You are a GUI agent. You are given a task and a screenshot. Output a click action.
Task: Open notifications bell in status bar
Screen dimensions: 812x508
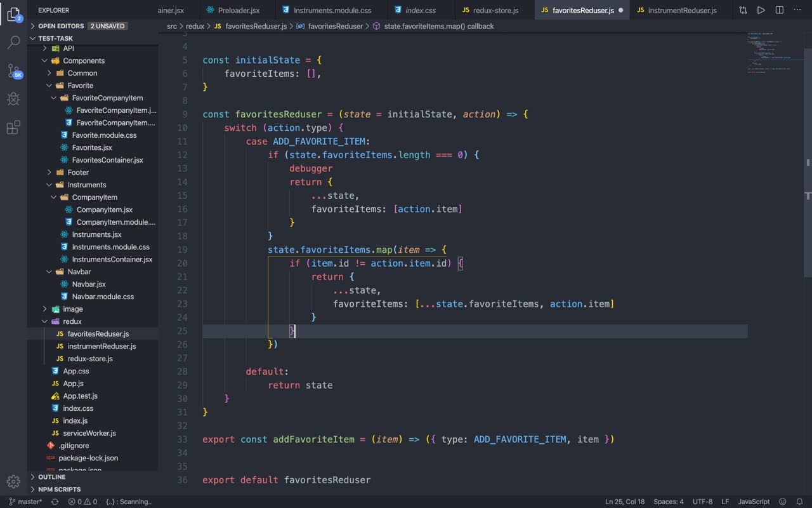799,502
